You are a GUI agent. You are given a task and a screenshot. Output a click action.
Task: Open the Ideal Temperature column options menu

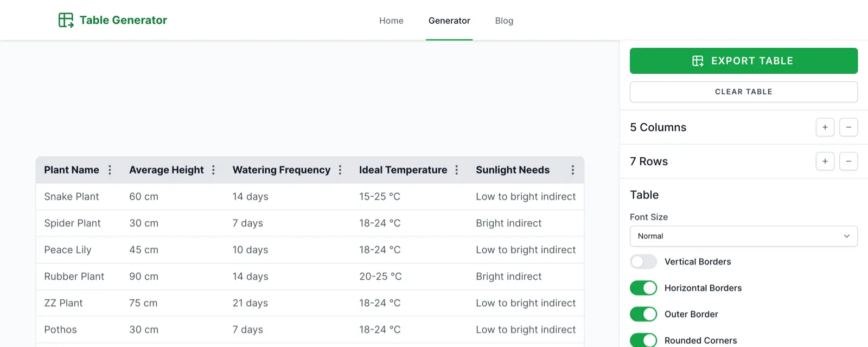[457, 170]
